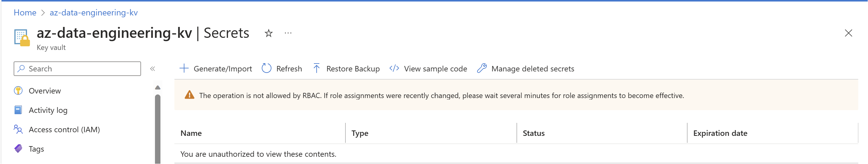868x164 pixels.
Task: Open the Overview menu item
Action: click(45, 91)
